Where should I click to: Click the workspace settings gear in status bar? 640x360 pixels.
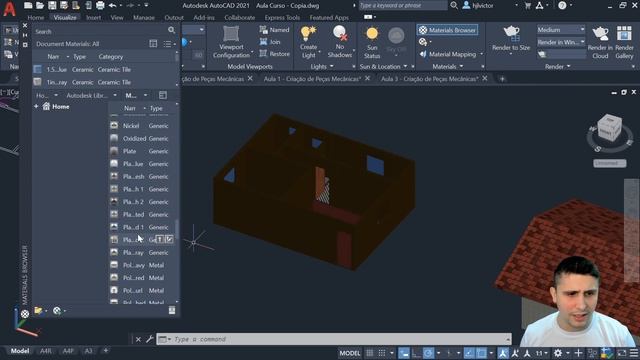(x=558, y=353)
